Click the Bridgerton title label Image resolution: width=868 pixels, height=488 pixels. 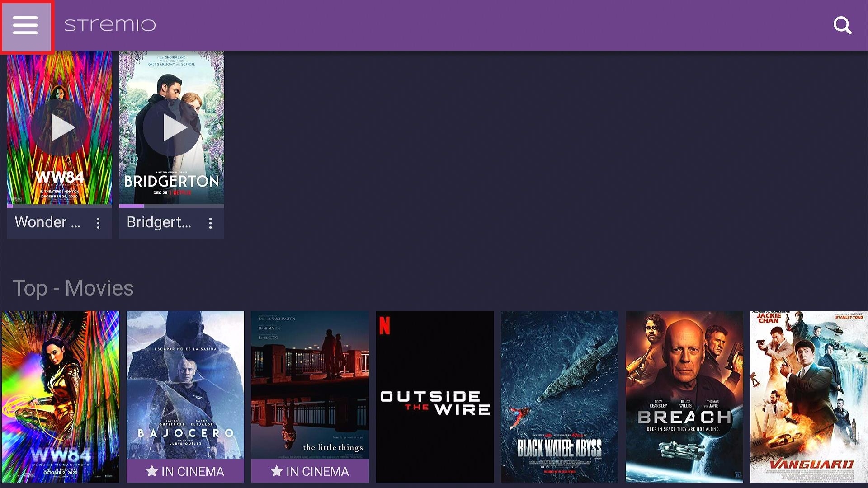tap(159, 222)
